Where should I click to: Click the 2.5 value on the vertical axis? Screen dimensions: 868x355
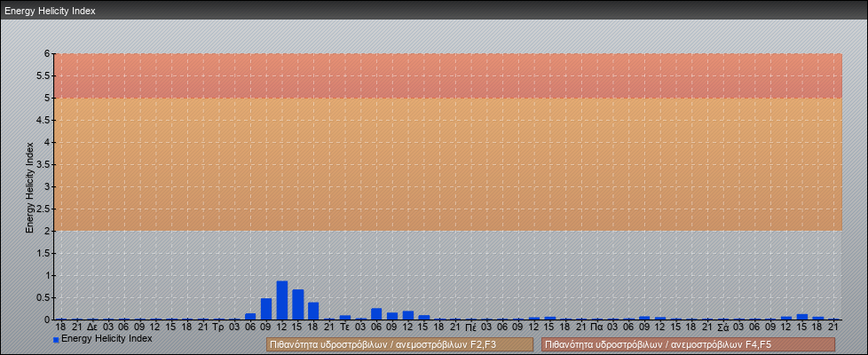pos(43,209)
